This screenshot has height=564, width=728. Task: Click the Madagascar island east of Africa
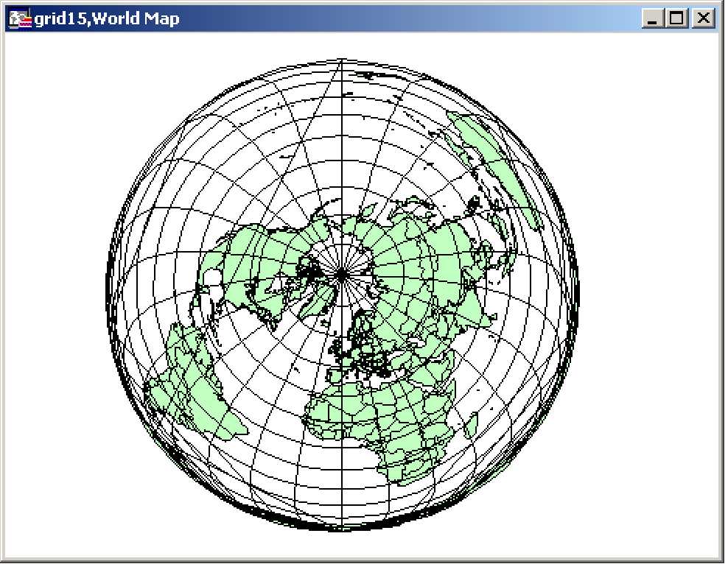[470, 425]
